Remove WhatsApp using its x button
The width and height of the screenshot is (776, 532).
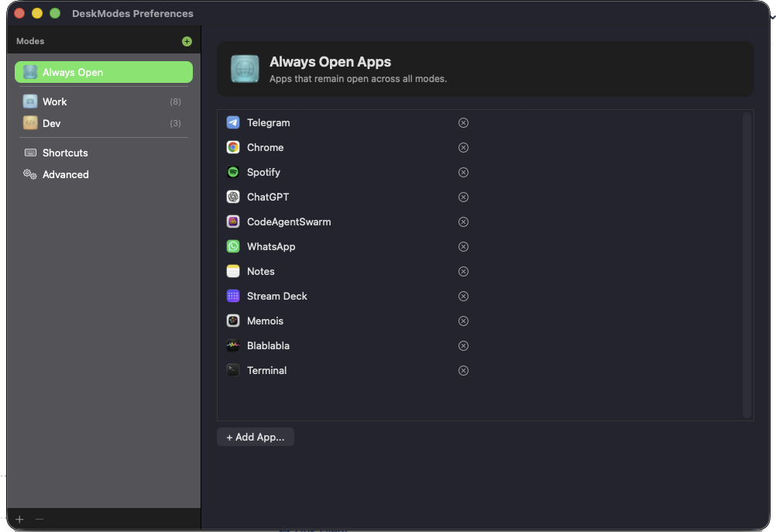click(463, 246)
